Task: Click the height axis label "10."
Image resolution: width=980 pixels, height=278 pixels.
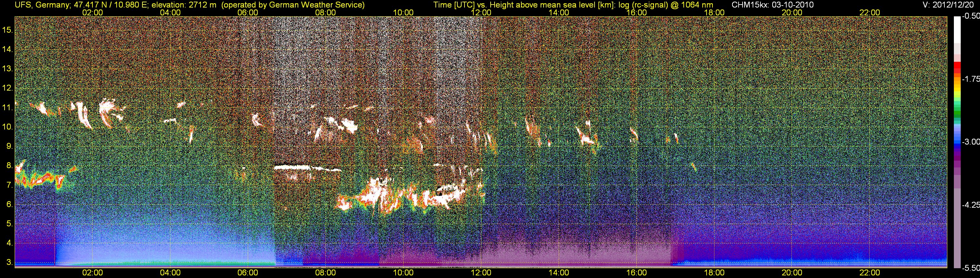Action: click(7, 127)
